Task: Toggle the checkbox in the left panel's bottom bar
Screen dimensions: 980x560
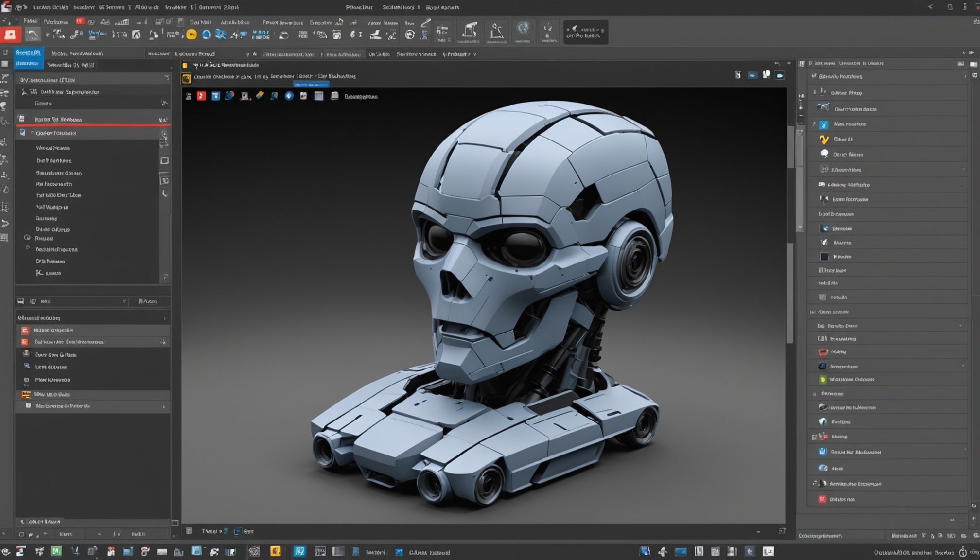Action: pyautogui.click(x=21, y=534)
